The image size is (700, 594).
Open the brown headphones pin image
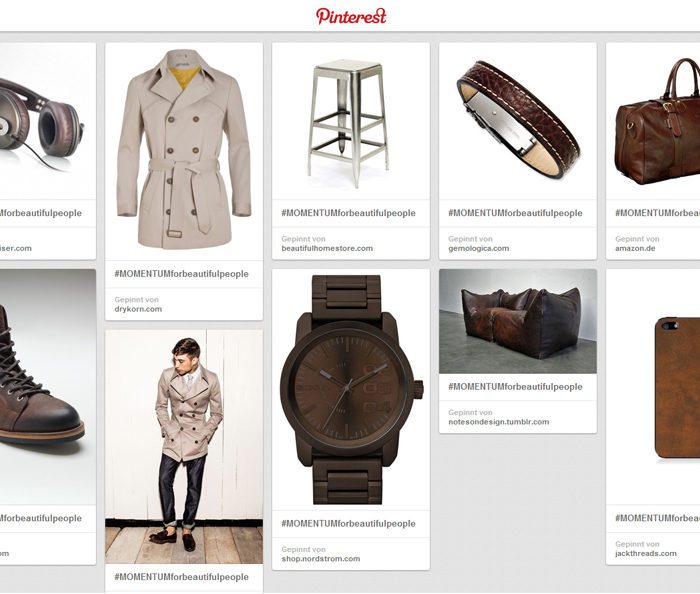[x=47, y=121]
